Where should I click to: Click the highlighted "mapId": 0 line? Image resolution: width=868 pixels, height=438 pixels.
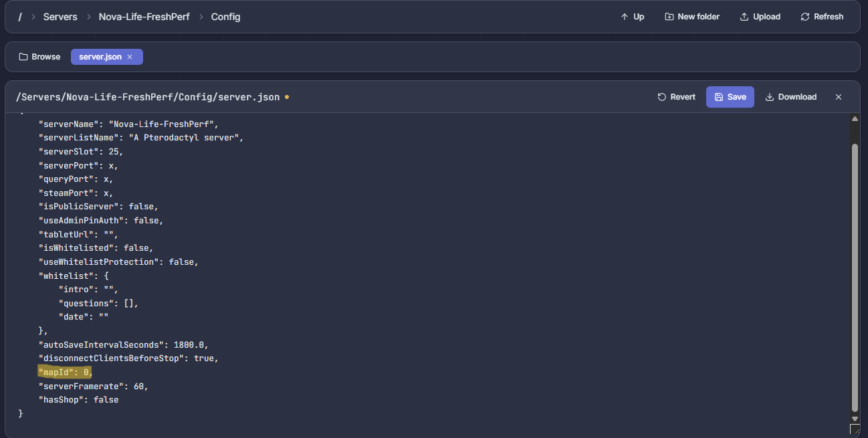(64, 372)
